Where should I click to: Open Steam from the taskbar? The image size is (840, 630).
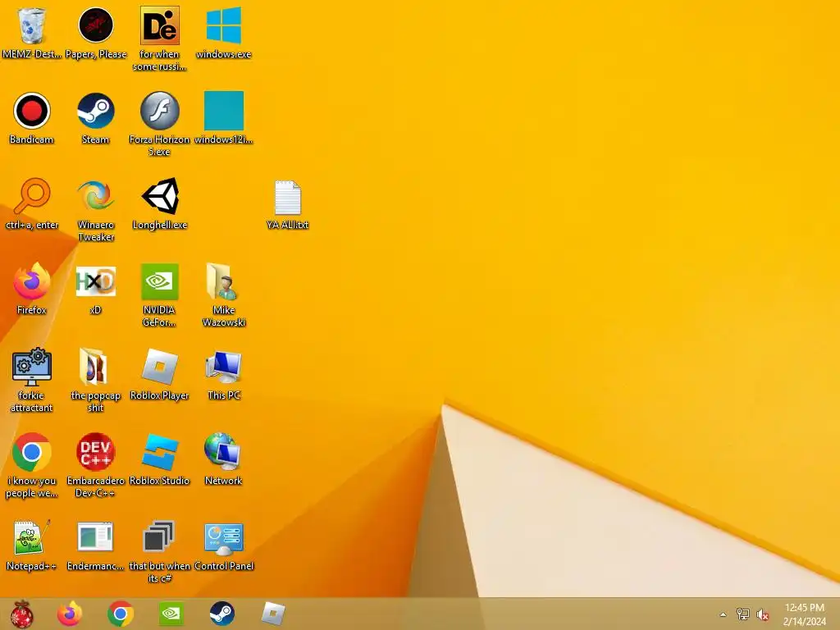click(x=221, y=614)
